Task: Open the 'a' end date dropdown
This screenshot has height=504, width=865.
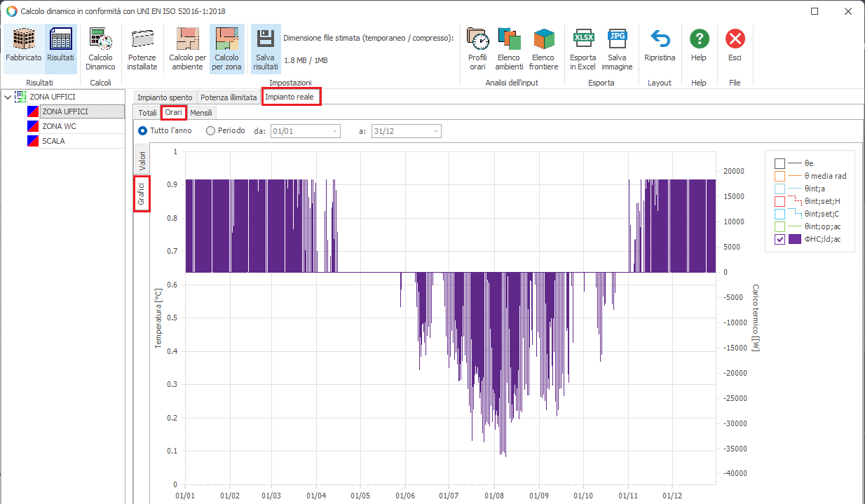Action: point(436,132)
